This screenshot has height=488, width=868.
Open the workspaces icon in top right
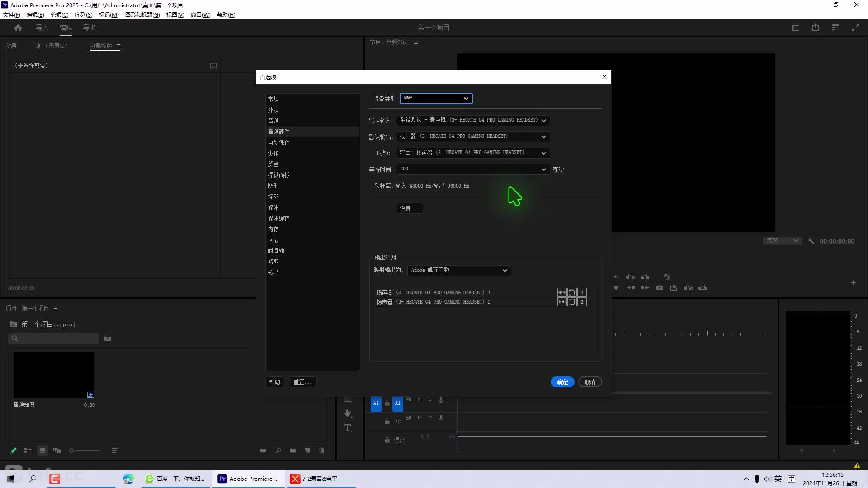[x=796, y=28]
